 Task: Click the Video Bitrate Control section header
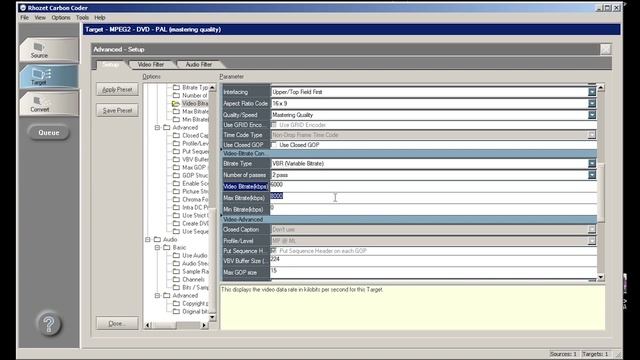tap(409, 153)
